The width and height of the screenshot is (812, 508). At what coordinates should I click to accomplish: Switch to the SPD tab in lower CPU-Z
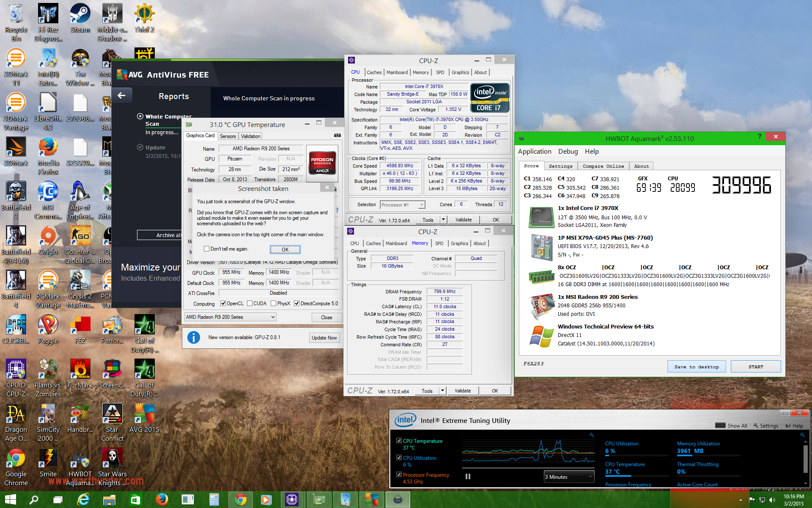[x=439, y=243]
